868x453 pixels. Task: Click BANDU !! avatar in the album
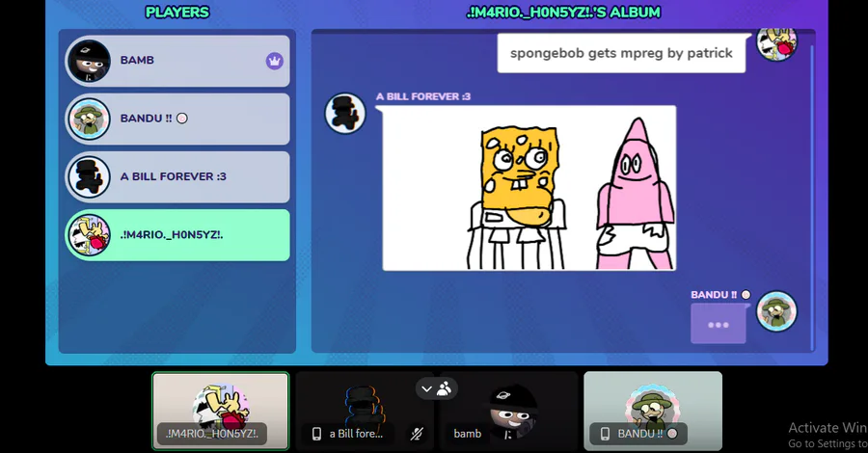(x=776, y=311)
